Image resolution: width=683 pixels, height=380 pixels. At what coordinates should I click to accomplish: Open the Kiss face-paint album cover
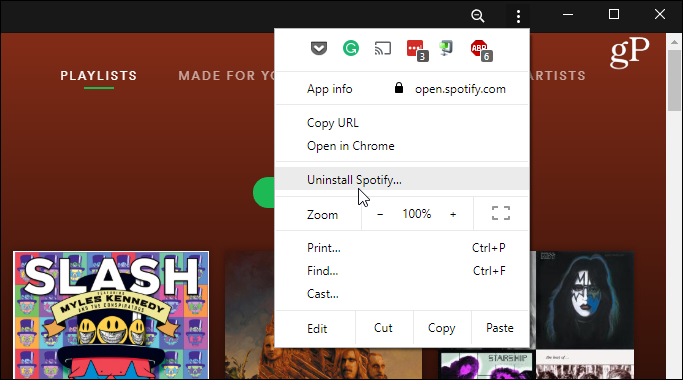coord(585,300)
